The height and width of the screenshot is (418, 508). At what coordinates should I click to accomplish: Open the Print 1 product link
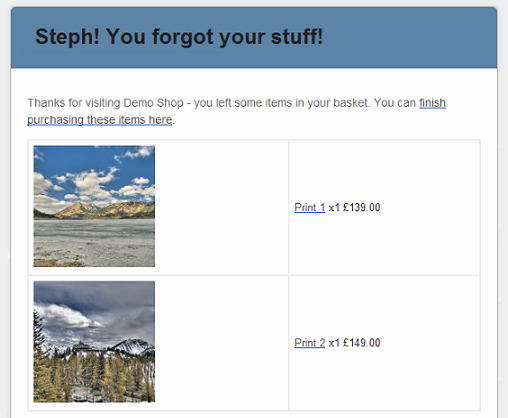click(x=309, y=207)
